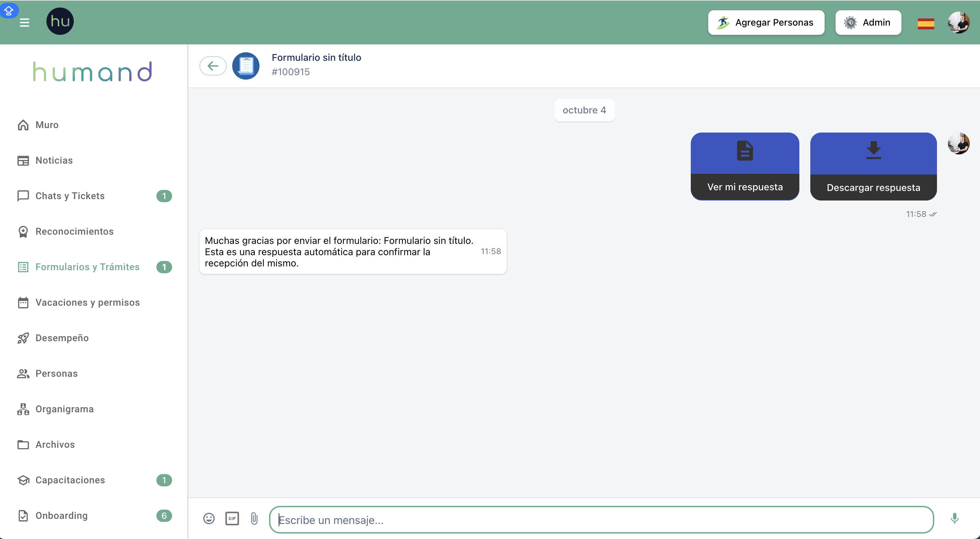This screenshot has height=539, width=980.
Task: Attach a file with paperclip icon
Action: pyautogui.click(x=254, y=519)
